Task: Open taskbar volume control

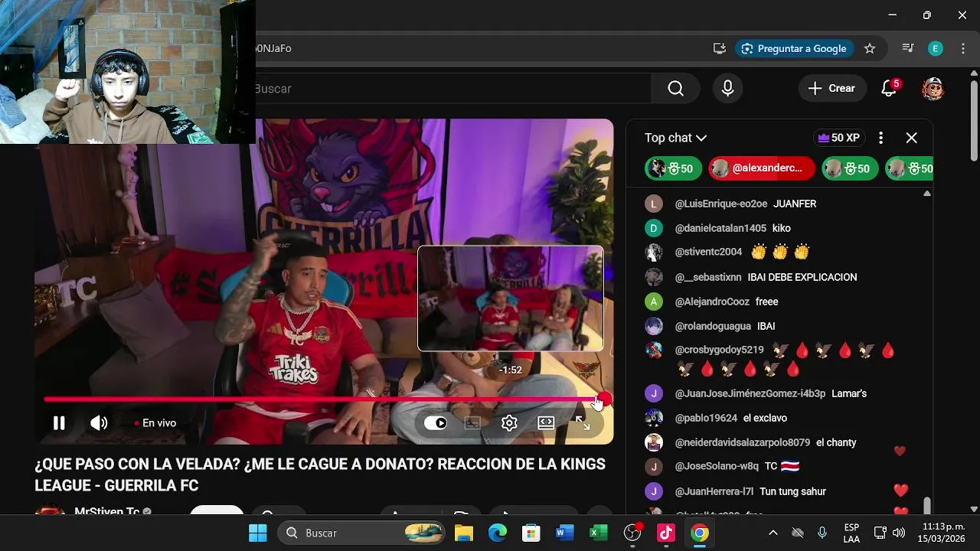Action: click(899, 533)
